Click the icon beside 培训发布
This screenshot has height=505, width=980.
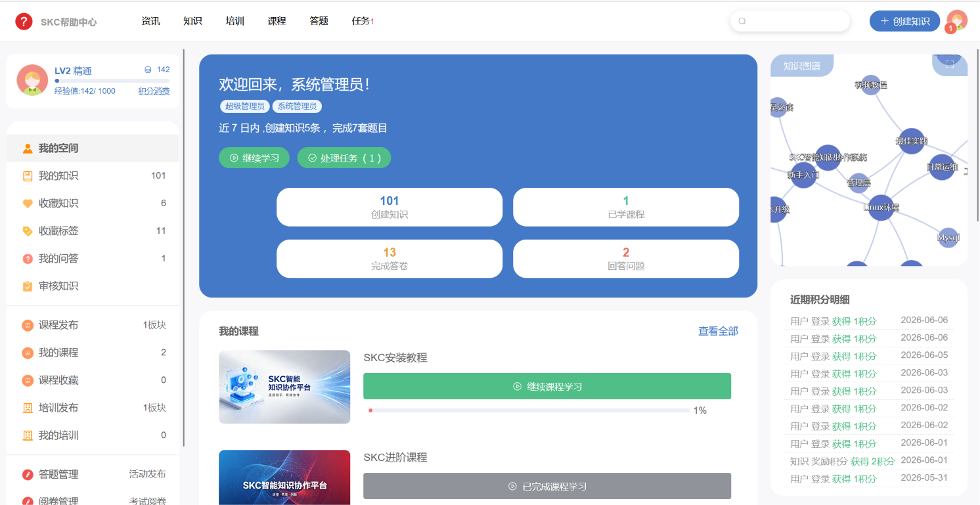(x=28, y=408)
